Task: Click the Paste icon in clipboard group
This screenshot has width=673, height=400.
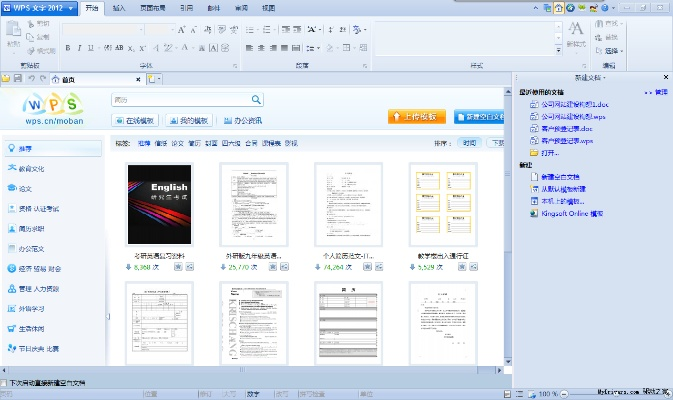Action: pos(13,30)
